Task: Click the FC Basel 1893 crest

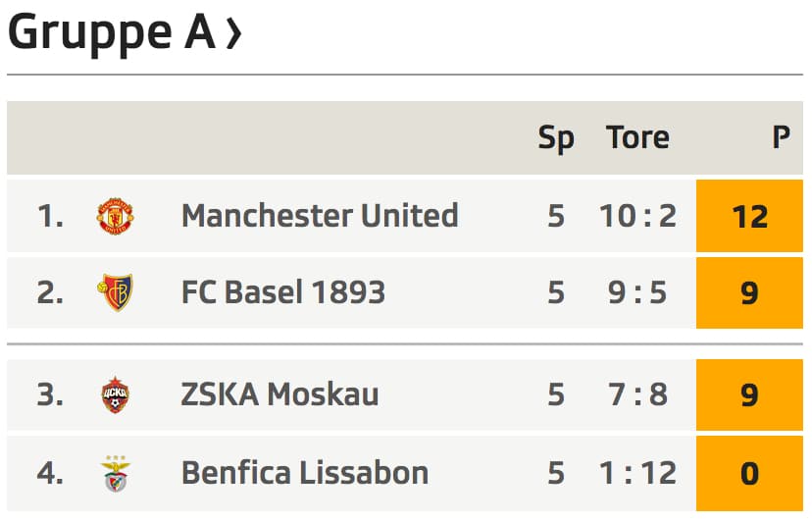Action: tap(115, 292)
